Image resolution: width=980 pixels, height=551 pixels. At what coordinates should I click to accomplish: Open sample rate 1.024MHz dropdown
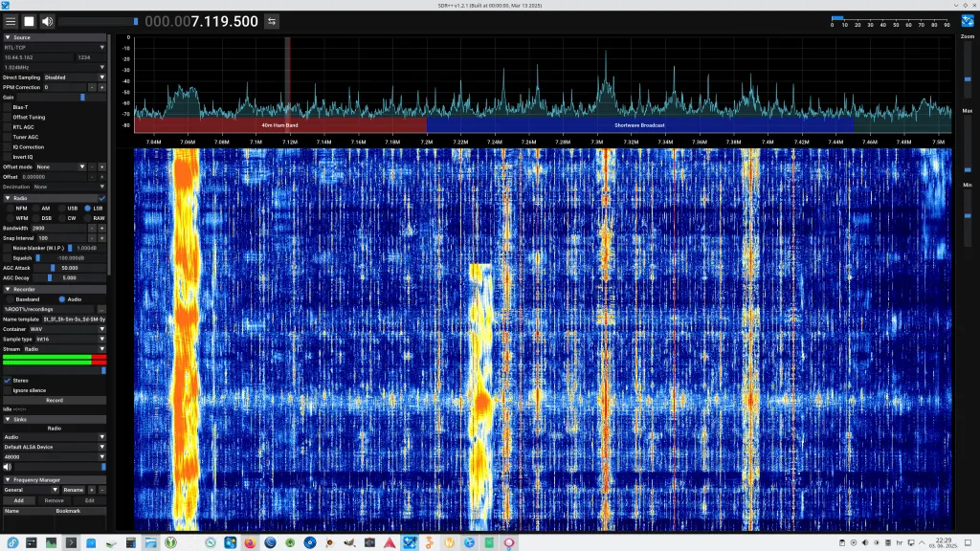(55, 68)
